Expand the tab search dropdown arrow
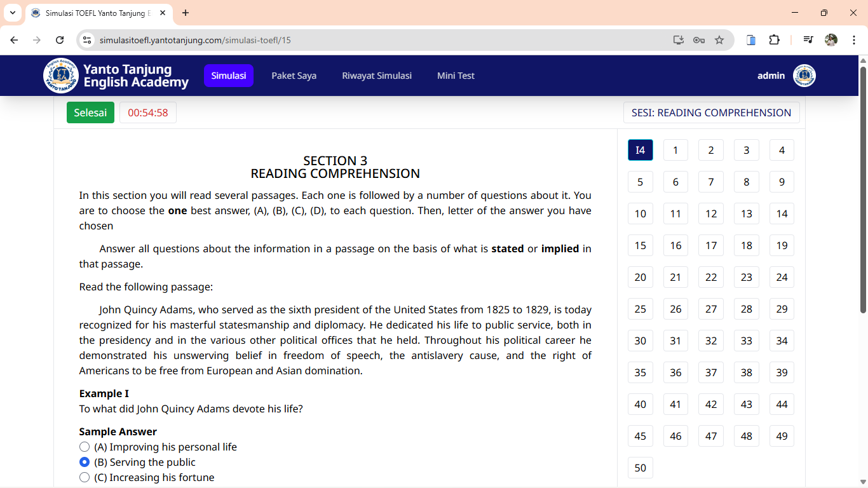 click(13, 13)
